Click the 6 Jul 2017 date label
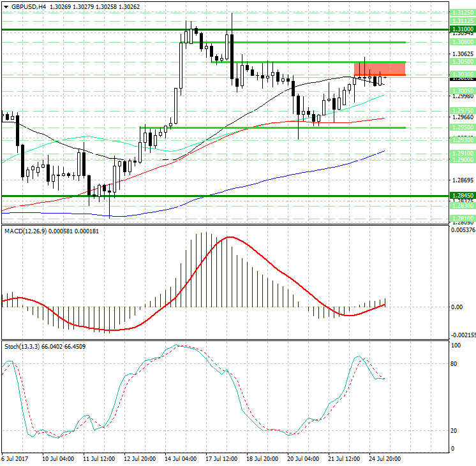Viewport: 476px width, 466px height. click(14, 458)
